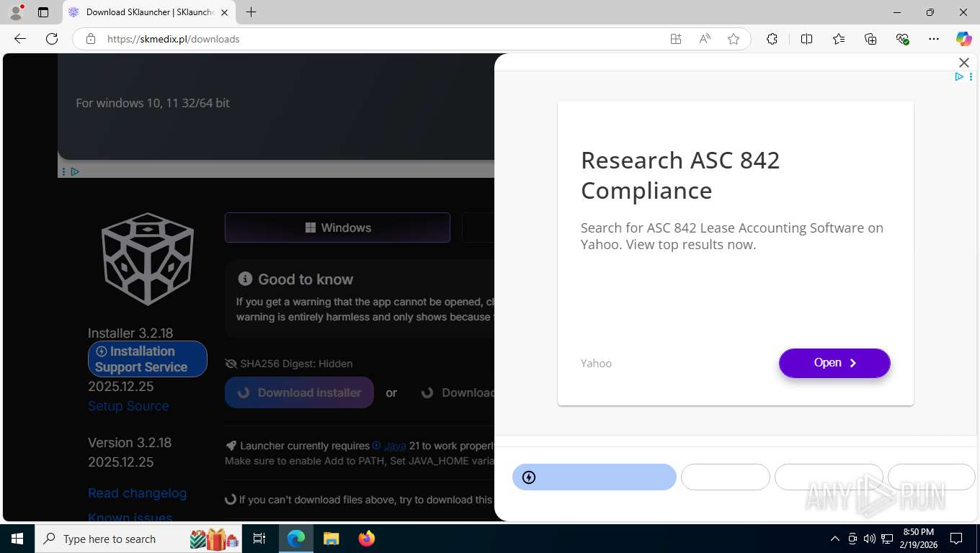
Task: Show hidden system tray icons
Action: tap(835, 539)
